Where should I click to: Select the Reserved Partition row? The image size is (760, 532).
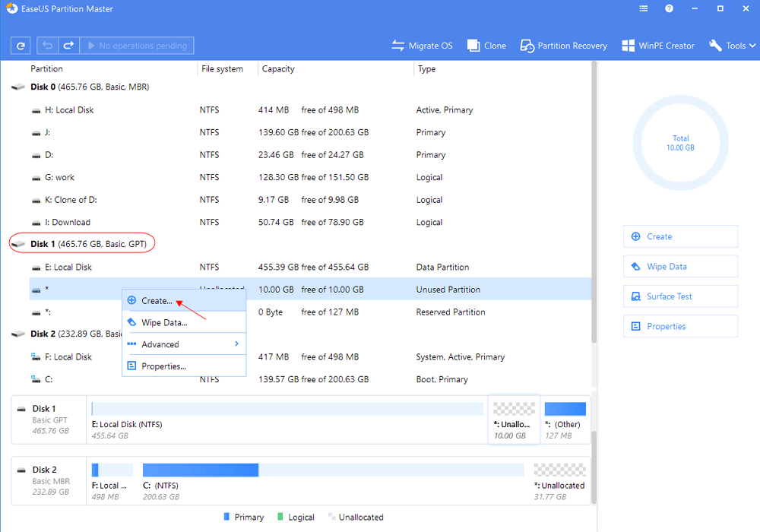pos(310,312)
